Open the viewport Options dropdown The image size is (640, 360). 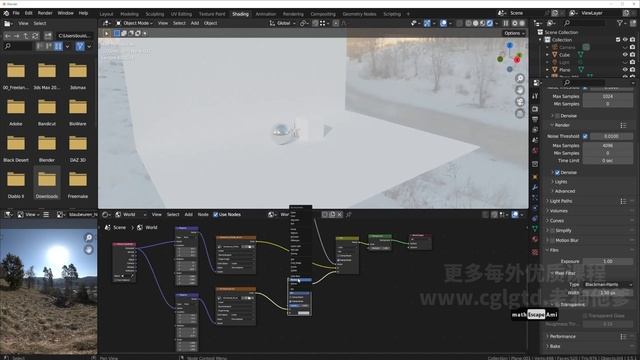pos(514,33)
